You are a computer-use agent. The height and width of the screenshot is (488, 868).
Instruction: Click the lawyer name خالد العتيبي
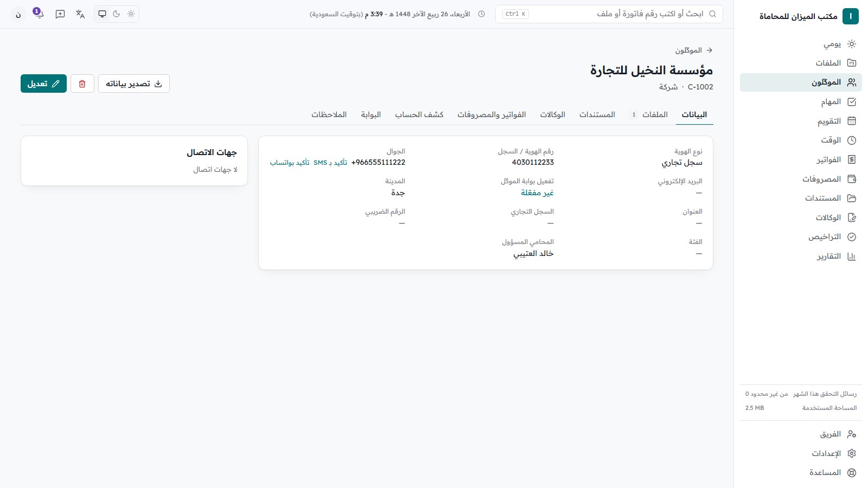click(x=534, y=253)
